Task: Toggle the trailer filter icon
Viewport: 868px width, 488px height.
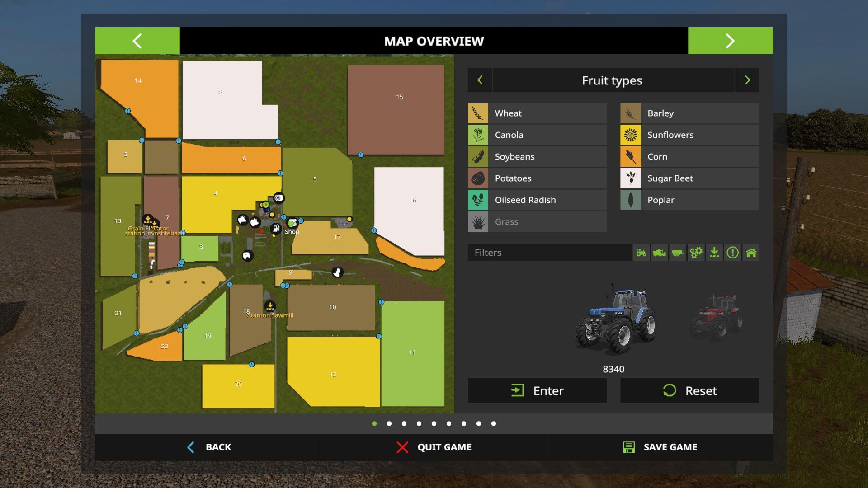Action: [678, 253]
